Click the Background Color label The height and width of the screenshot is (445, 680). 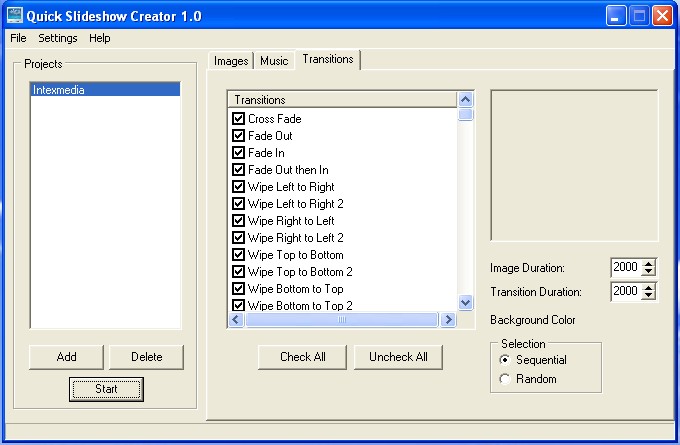tap(533, 320)
